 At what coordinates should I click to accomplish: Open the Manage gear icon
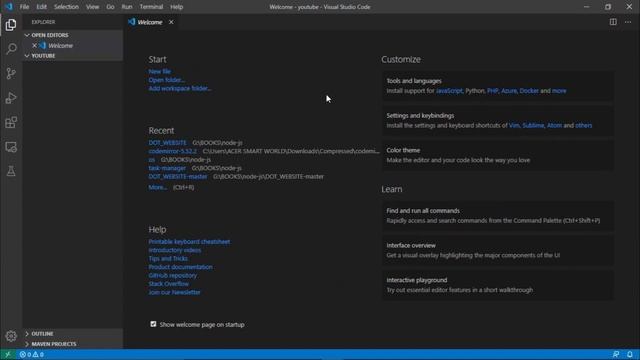(x=11, y=336)
